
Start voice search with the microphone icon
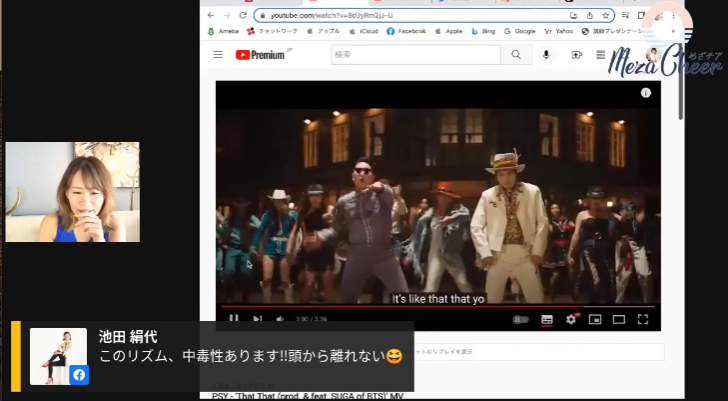click(546, 55)
